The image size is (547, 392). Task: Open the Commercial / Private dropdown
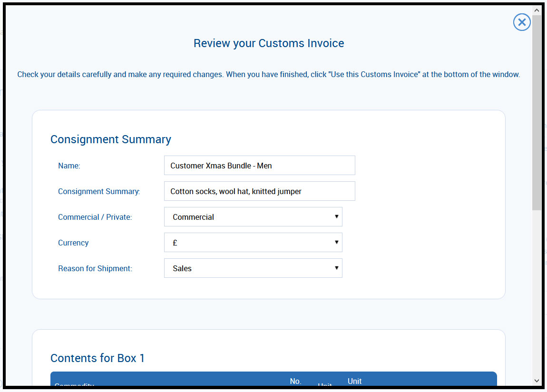pos(253,216)
